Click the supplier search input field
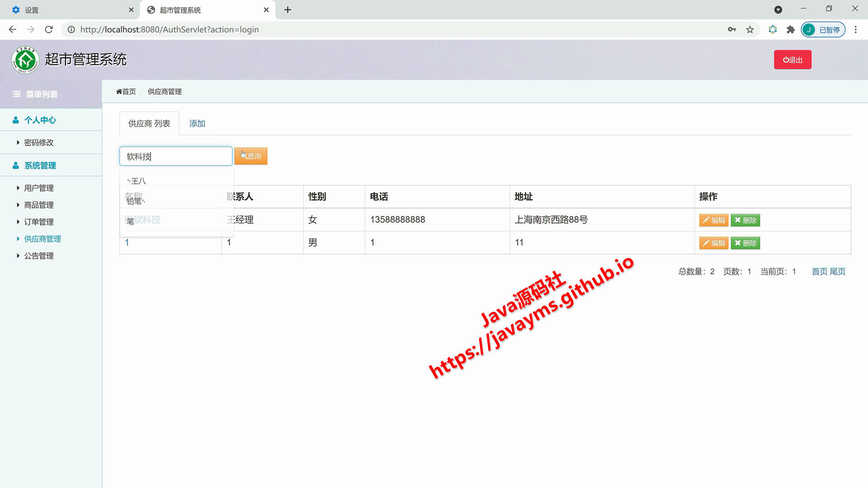This screenshot has width=868, height=488. [176, 156]
